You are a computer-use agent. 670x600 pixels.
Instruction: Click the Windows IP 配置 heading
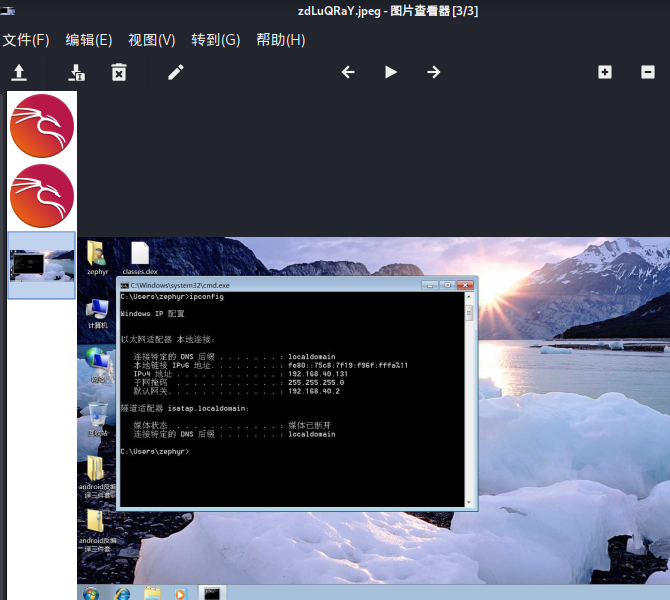(153, 314)
